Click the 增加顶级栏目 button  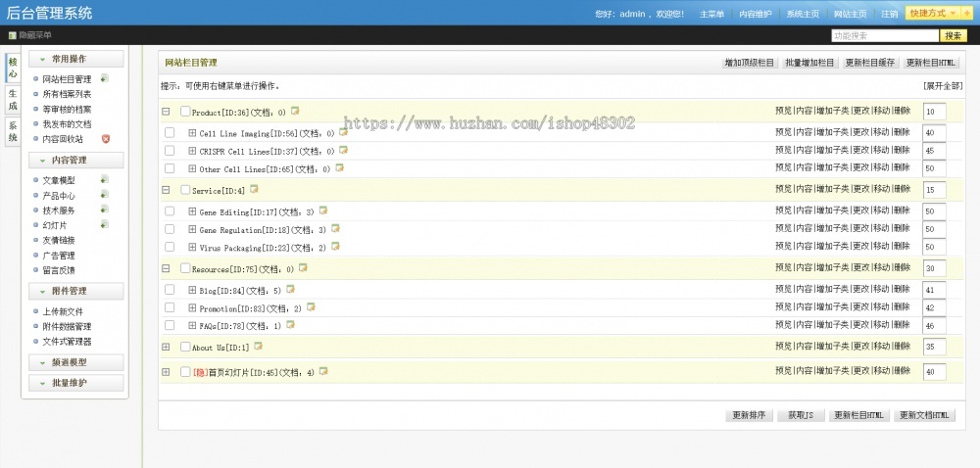750,63
